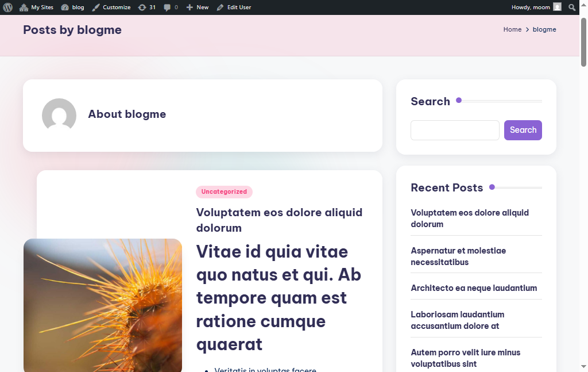
Task: Open the blog site dropdown
Action: (x=72, y=7)
